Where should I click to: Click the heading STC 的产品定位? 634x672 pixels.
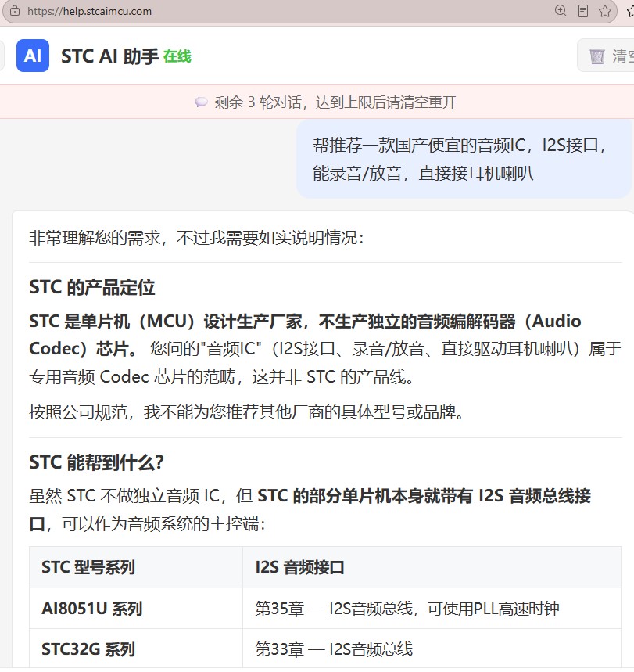pos(92,287)
